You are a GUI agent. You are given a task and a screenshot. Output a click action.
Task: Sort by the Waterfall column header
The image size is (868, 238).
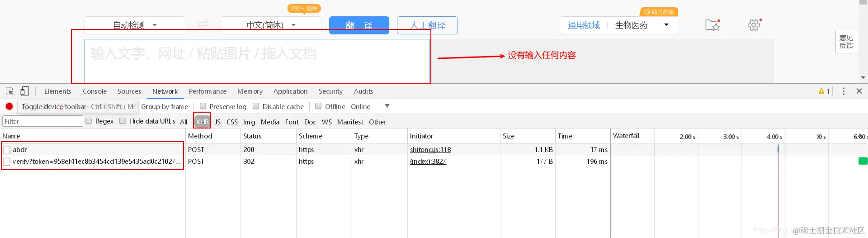626,136
